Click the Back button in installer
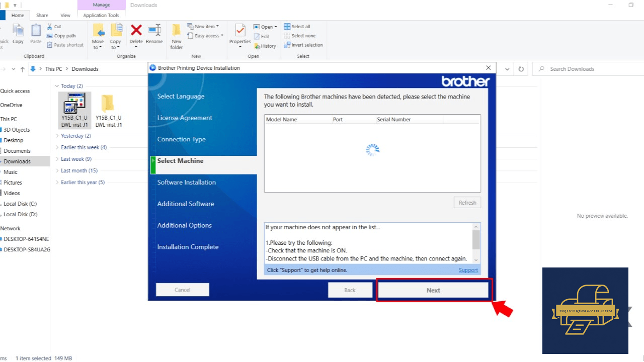This screenshot has height=362, width=644. point(350,290)
